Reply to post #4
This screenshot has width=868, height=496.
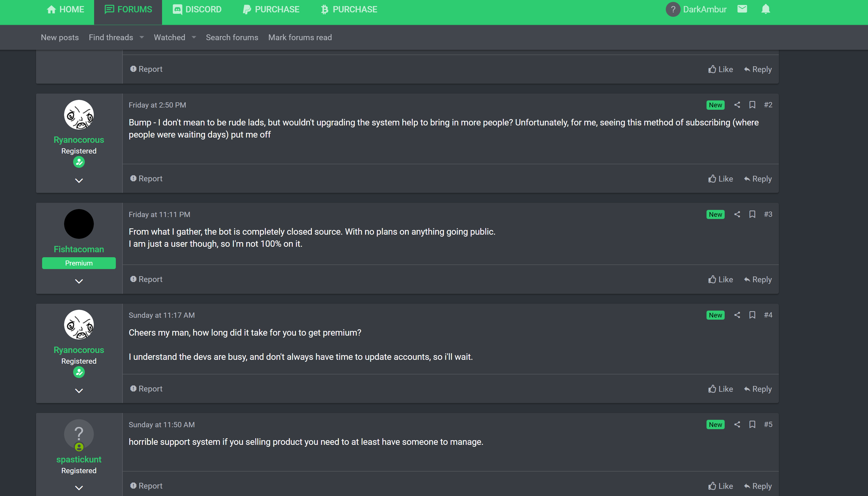758,389
